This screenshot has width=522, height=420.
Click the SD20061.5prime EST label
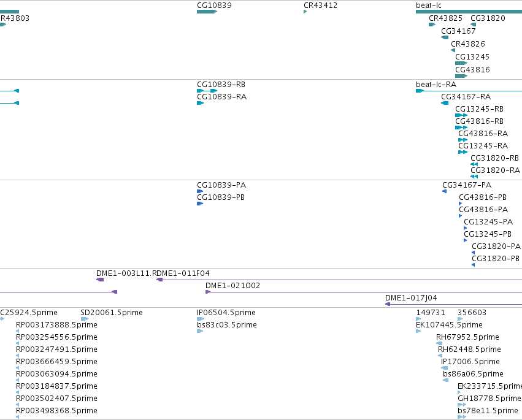(x=112, y=313)
